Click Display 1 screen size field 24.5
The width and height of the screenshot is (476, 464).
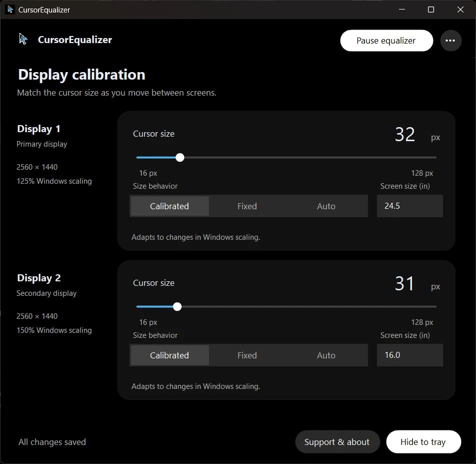pyautogui.click(x=410, y=206)
